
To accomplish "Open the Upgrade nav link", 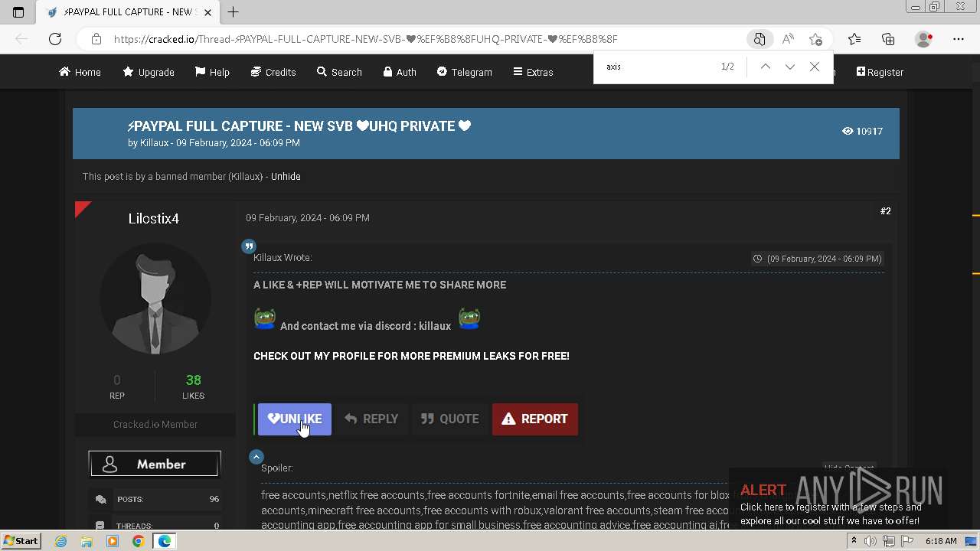I will point(149,72).
